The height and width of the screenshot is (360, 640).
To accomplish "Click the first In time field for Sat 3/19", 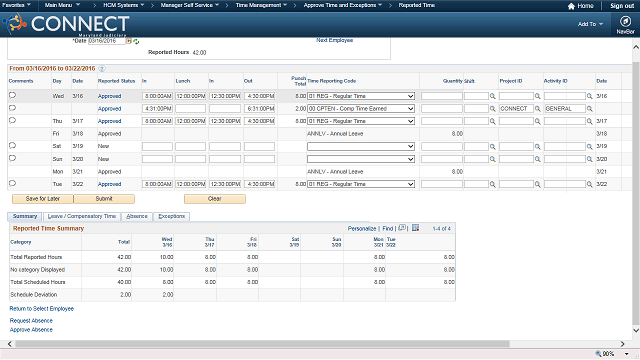I will 158,147.
